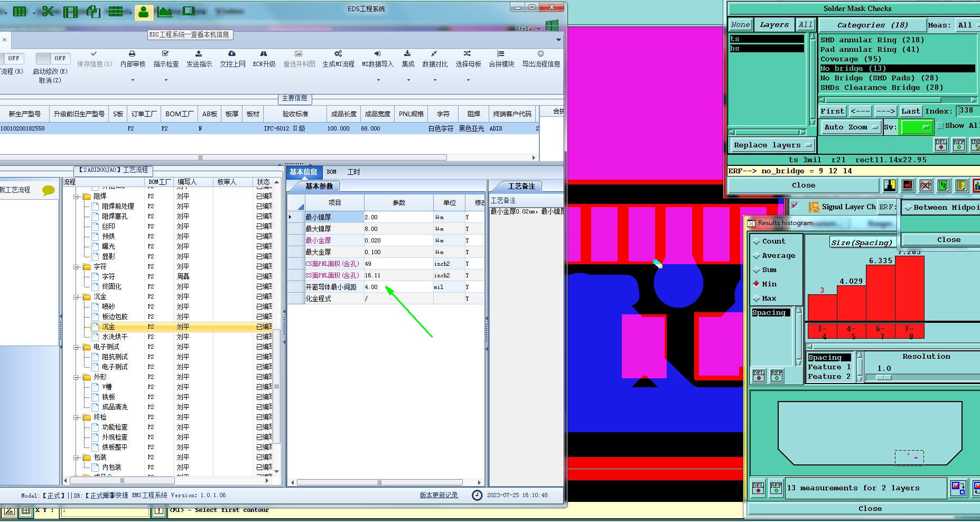Click the film strip icon in top toolbar

coord(70,11)
